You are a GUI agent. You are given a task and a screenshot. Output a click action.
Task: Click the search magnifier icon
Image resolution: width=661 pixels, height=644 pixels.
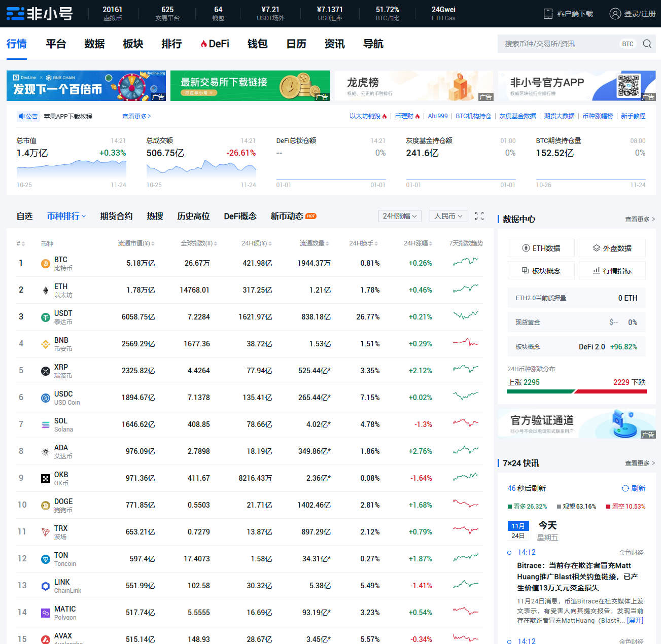point(647,44)
